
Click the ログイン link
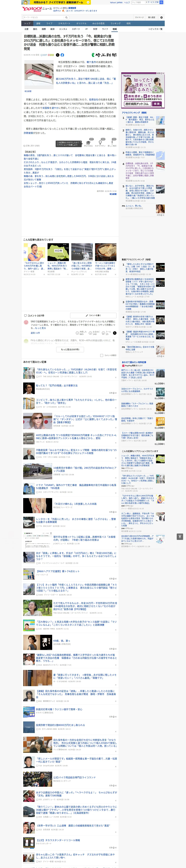57,11
